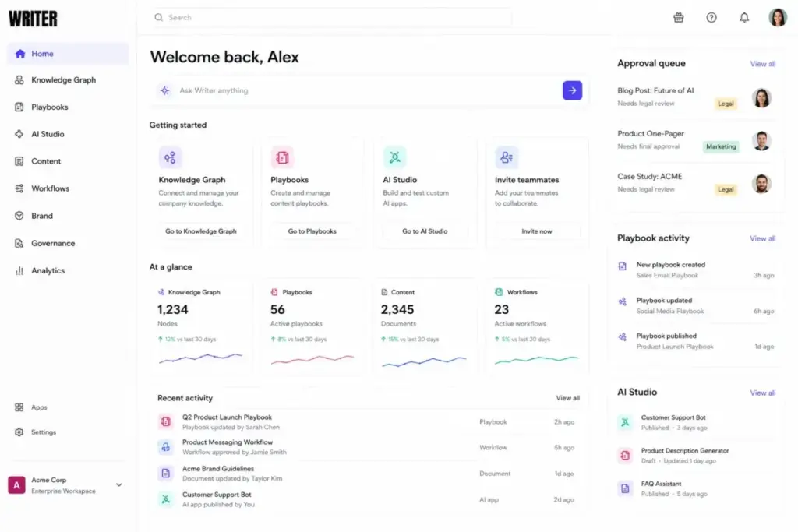The height and width of the screenshot is (532, 798).
Task: Click Playbook updated activity icon
Action: point(623,301)
